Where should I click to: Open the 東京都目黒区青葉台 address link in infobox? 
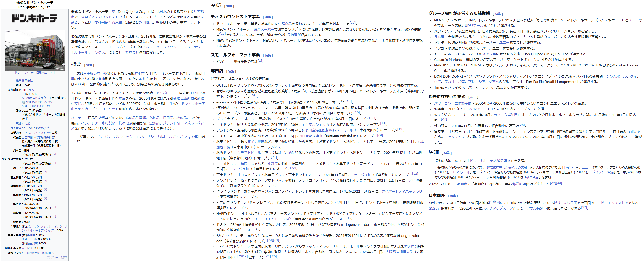click(34, 98)
